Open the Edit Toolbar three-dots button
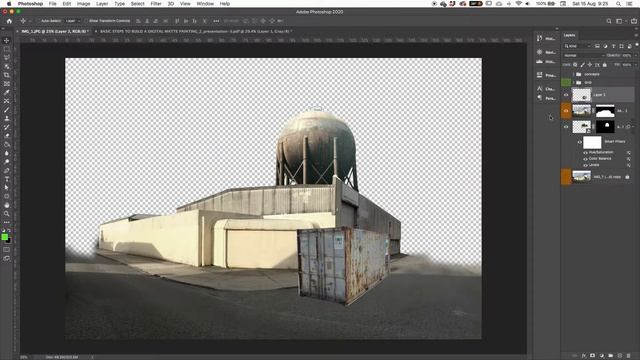This screenshot has height=360, width=640. pyautogui.click(x=7, y=222)
